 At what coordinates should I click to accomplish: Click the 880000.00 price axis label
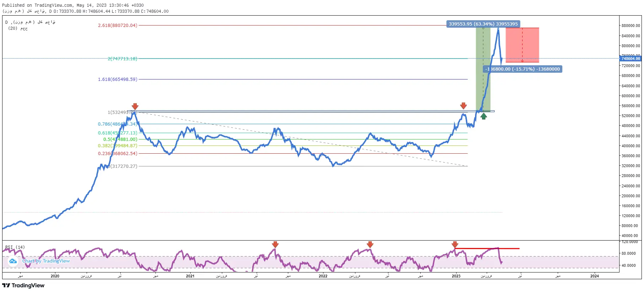pos(631,26)
